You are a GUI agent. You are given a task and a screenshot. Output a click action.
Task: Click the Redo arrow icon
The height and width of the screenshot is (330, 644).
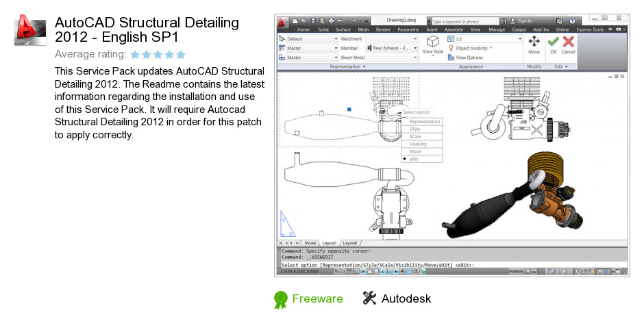(354, 21)
